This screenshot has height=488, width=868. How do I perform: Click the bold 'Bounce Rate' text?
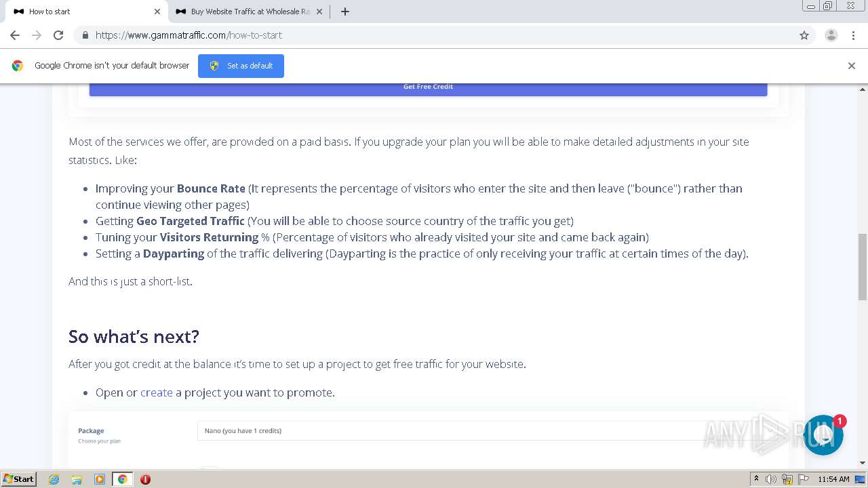tap(211, 188)
